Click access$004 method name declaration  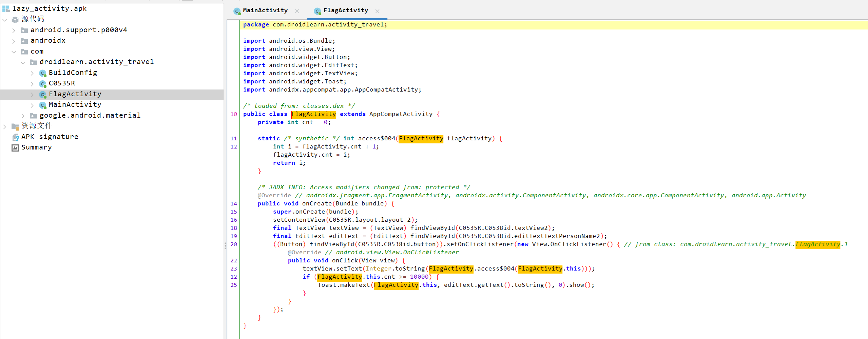pos(377,139)
